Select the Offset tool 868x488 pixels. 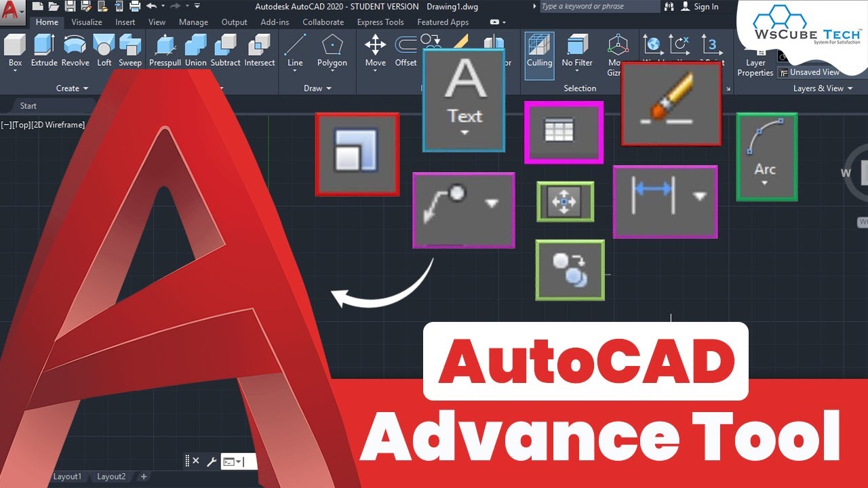tap(406, 50)
